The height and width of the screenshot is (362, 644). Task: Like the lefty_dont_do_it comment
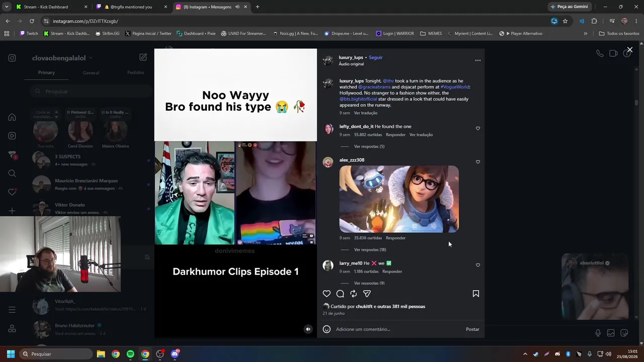point(478,128)
